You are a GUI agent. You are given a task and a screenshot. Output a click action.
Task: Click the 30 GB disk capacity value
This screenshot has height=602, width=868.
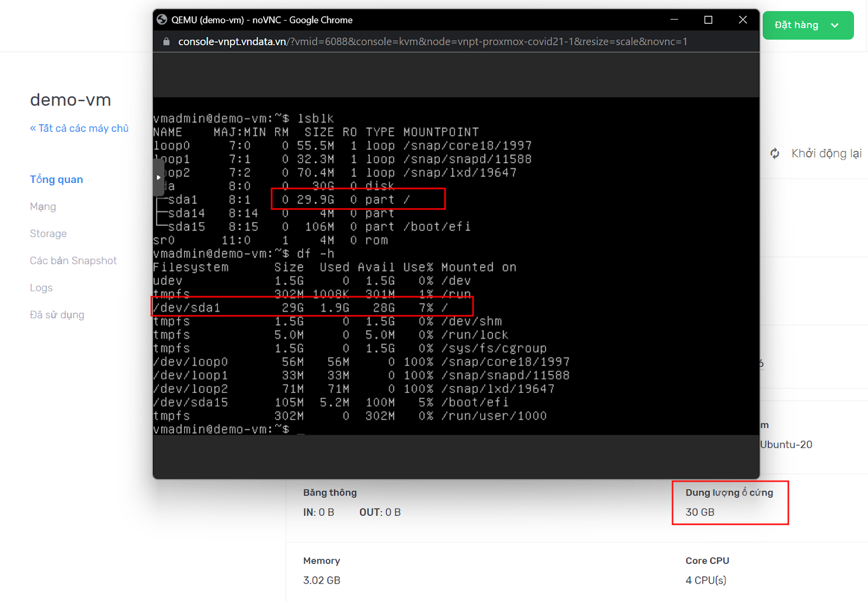[700, 512]
